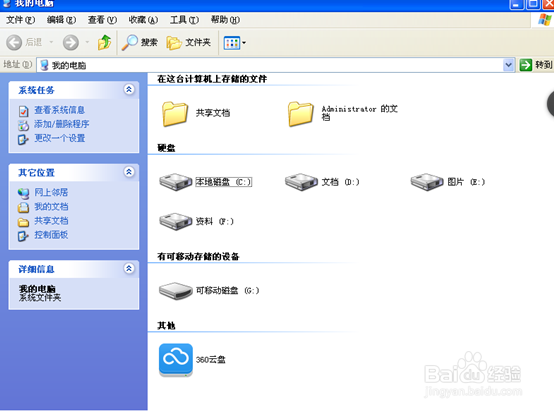The height and width of the screenshot is (411, 554).
Task: Click the 查看系统信息 link
Action: (59, 110)
